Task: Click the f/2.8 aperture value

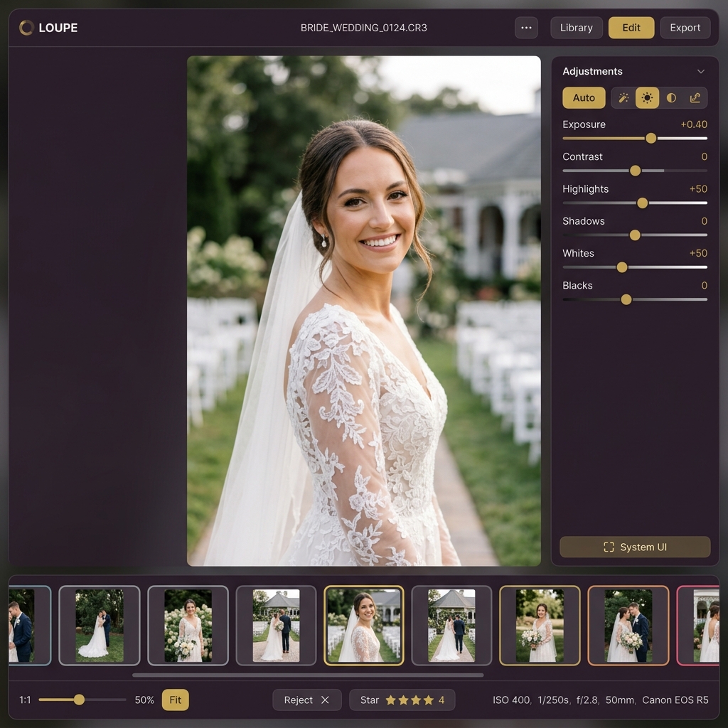Action: tap(587, 700)
